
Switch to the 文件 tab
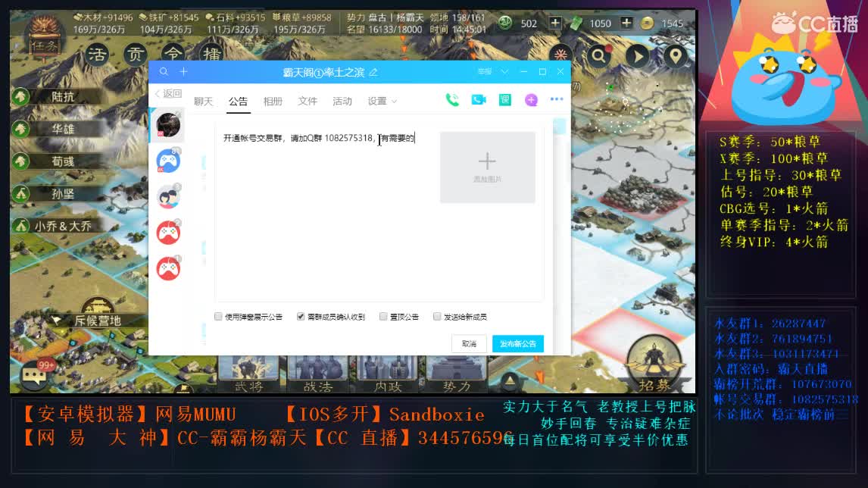(308, 102)
